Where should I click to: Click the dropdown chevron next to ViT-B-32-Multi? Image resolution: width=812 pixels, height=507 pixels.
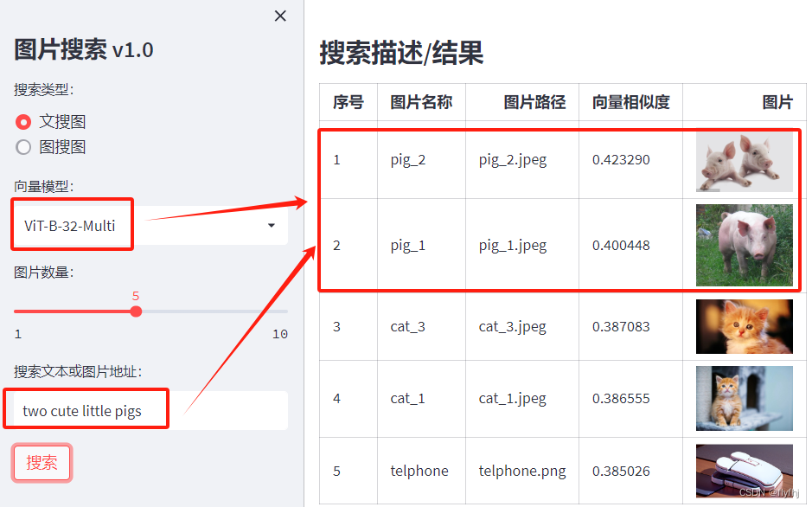272,224
